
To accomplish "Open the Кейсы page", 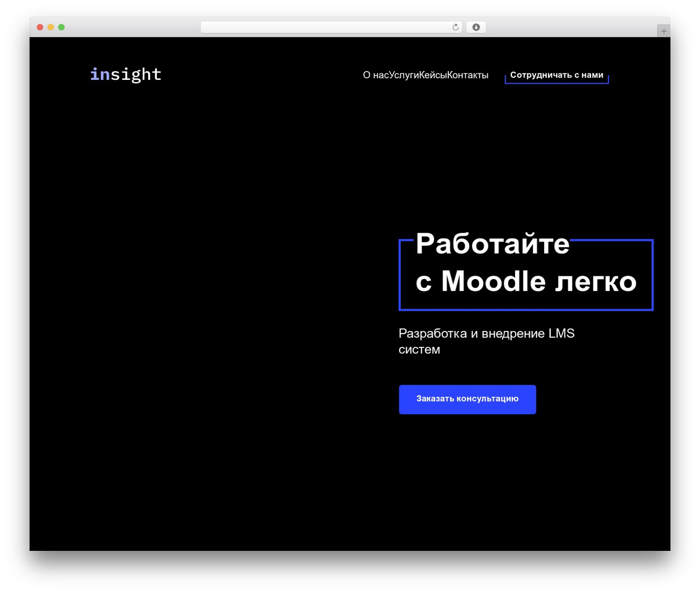I will click(x=433, y=75).
